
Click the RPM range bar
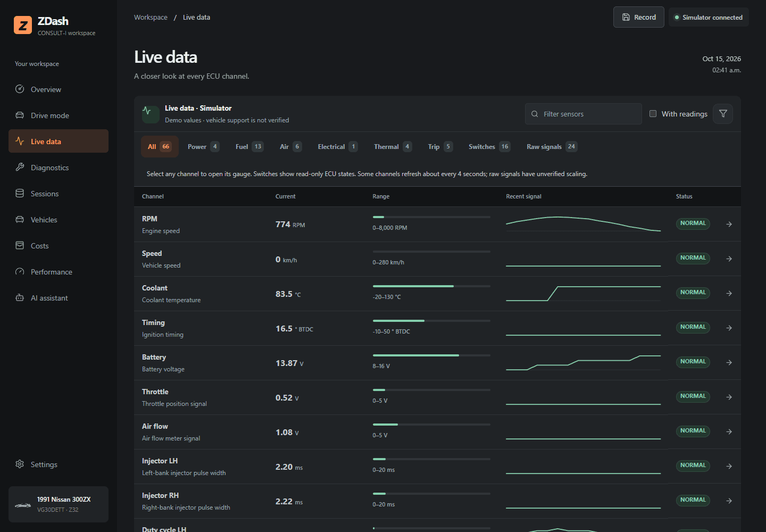pos(431,217)
